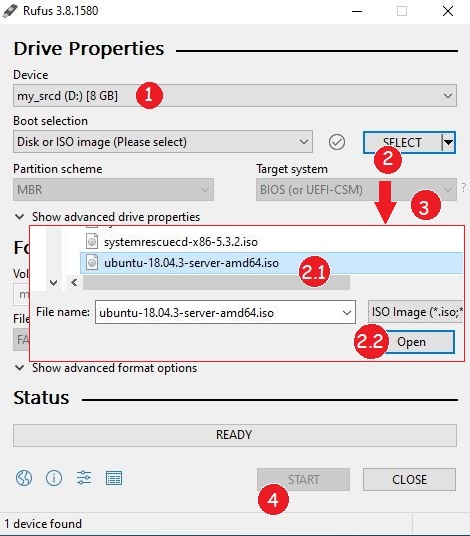The height and width of the screenshot is (536, 470).
Task: Click the horizontal scrollbar left arrow
Action: pos(74,283)
